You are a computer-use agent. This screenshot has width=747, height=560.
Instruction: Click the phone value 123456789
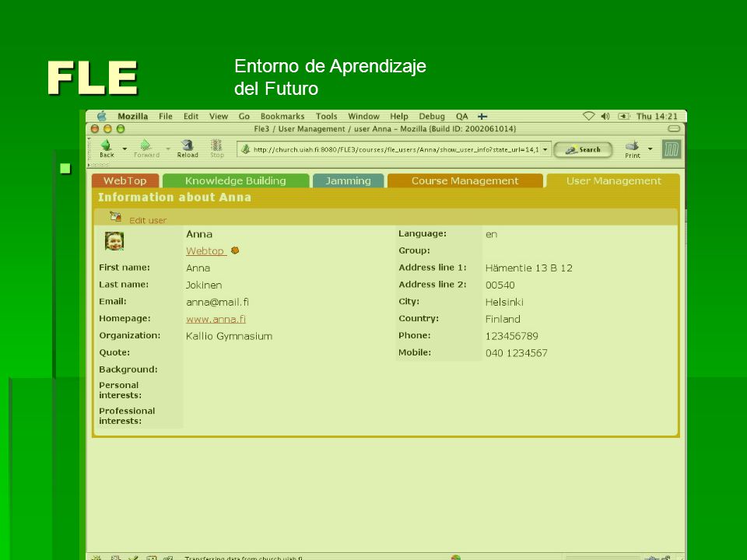(512, 336)
